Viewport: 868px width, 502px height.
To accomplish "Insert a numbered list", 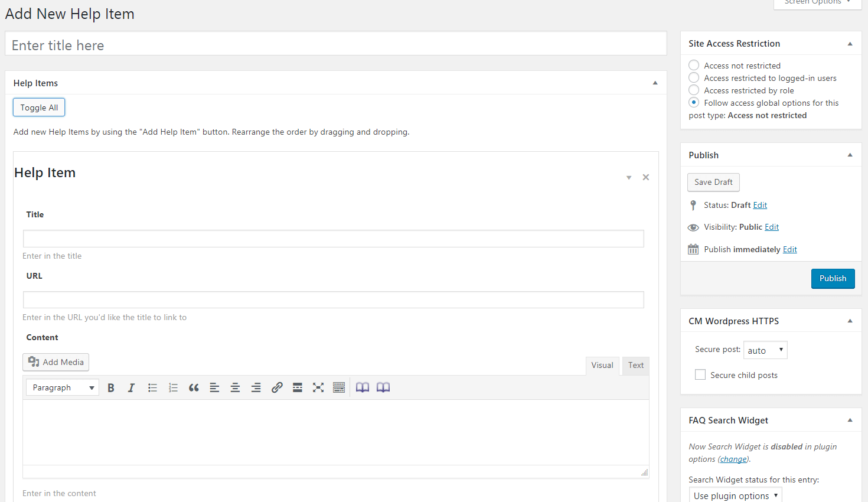I will (173, 388).
